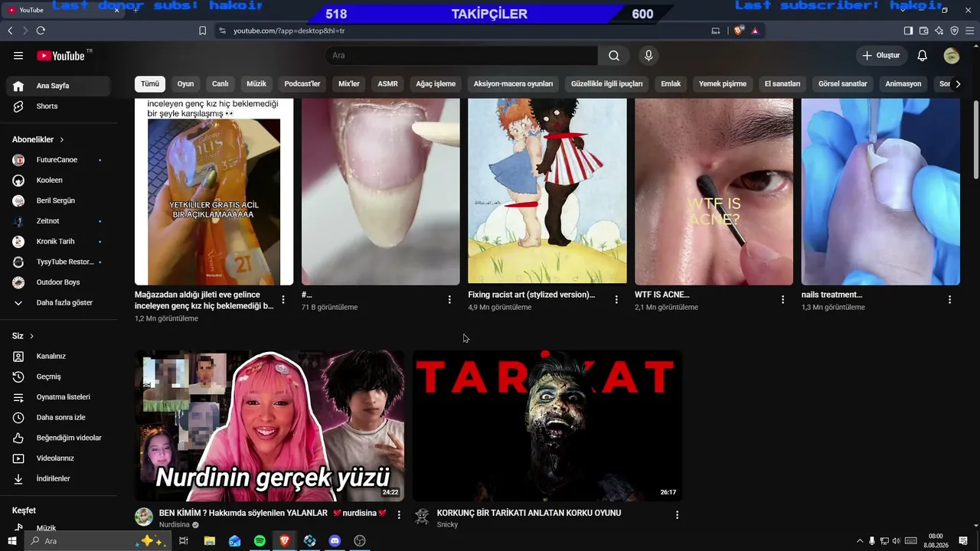This screenshot has height=551, width=980.
Task: Open the YouTube hamburger guide menu
Action: [x=18, y=56]
